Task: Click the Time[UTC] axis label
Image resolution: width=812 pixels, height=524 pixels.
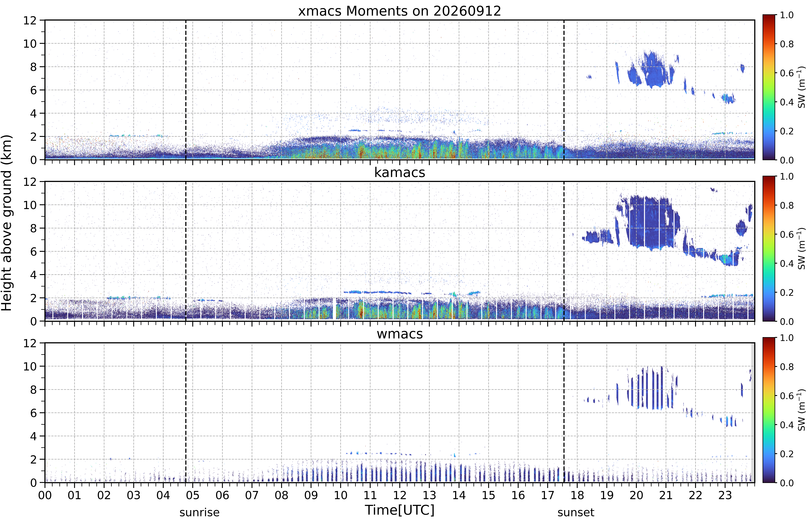Action: point(400,510)
